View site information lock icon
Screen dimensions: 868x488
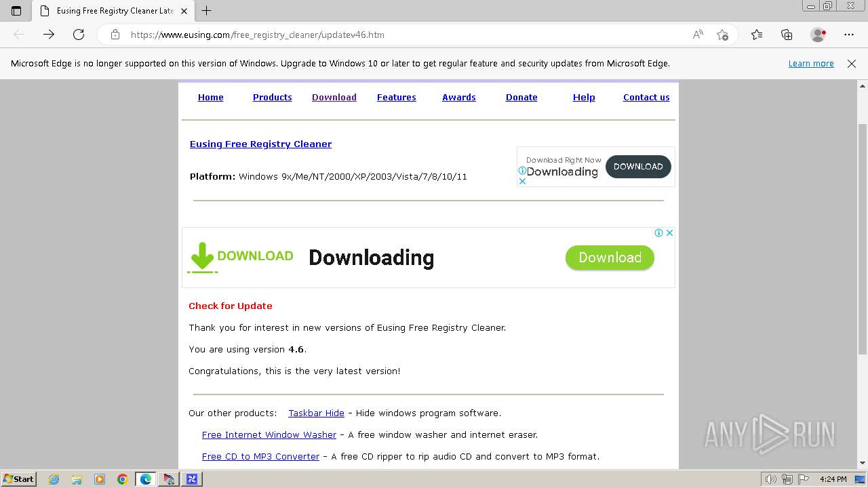click(115, 35)
